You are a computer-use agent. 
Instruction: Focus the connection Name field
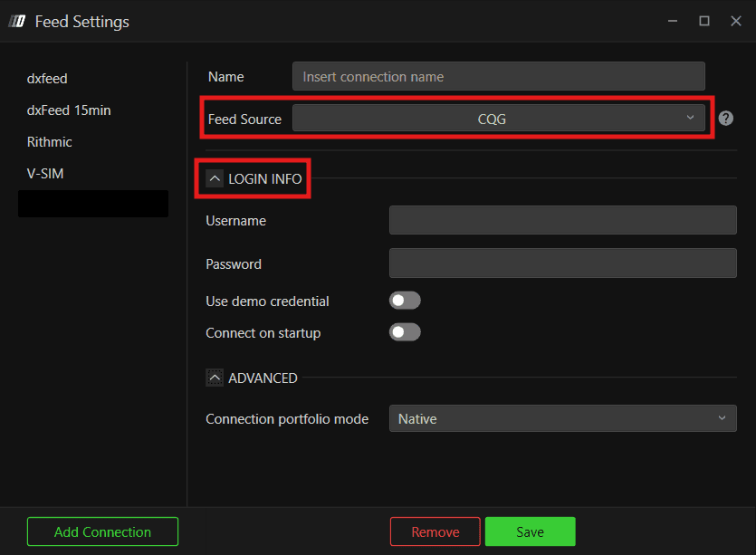pyautogui.click(x=499, y=76)
